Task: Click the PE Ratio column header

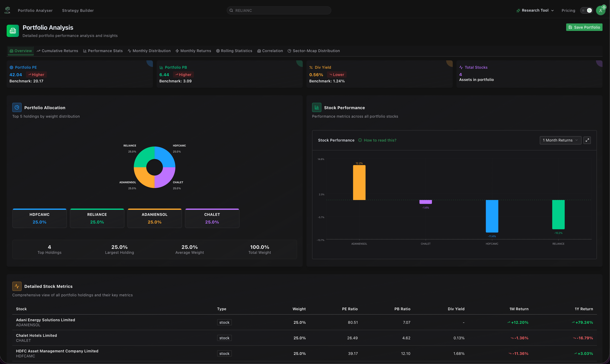Action: point(350,309)
